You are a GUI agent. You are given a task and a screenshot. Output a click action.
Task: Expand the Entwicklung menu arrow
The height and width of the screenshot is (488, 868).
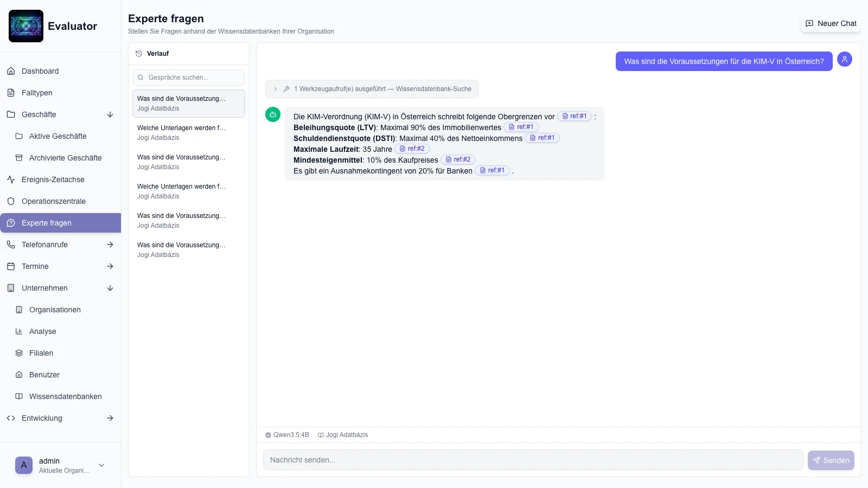click(110, 418)
